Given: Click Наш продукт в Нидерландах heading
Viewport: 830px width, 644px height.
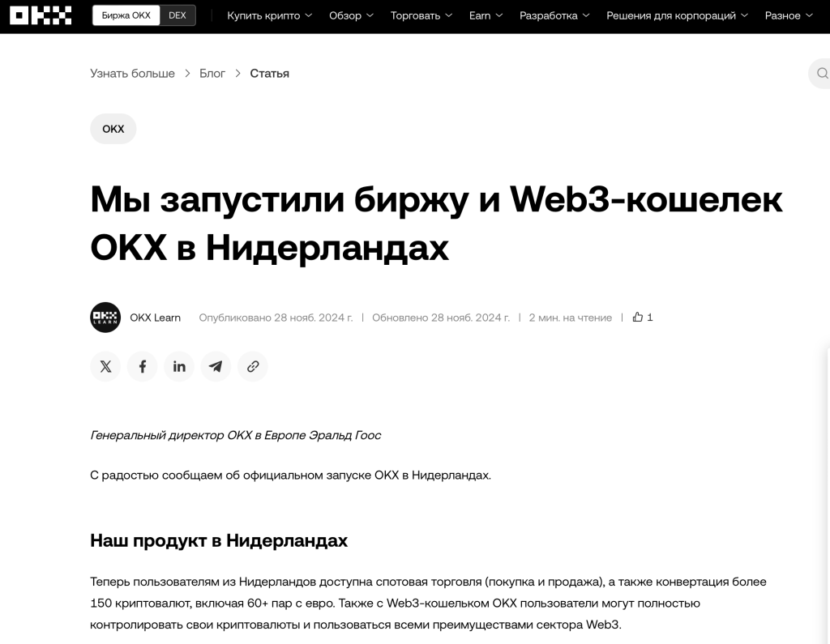Looking at the screenshot, I should tap(219, 540).
